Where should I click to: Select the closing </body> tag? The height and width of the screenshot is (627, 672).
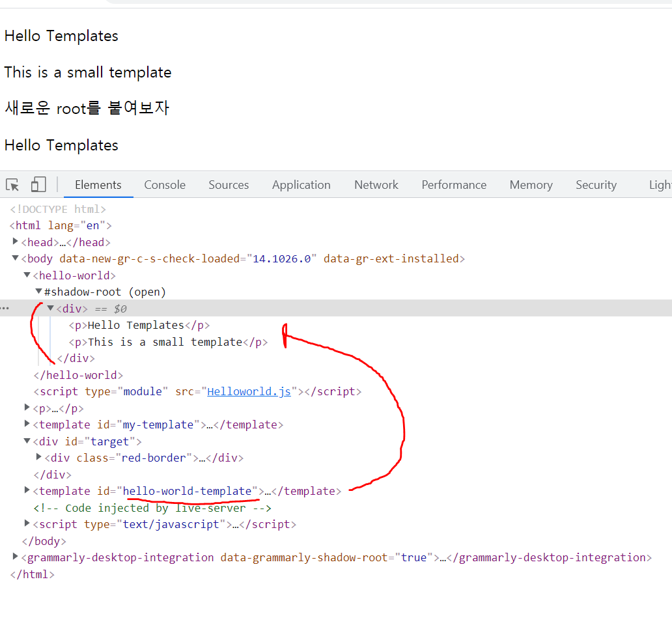[44, 541]
